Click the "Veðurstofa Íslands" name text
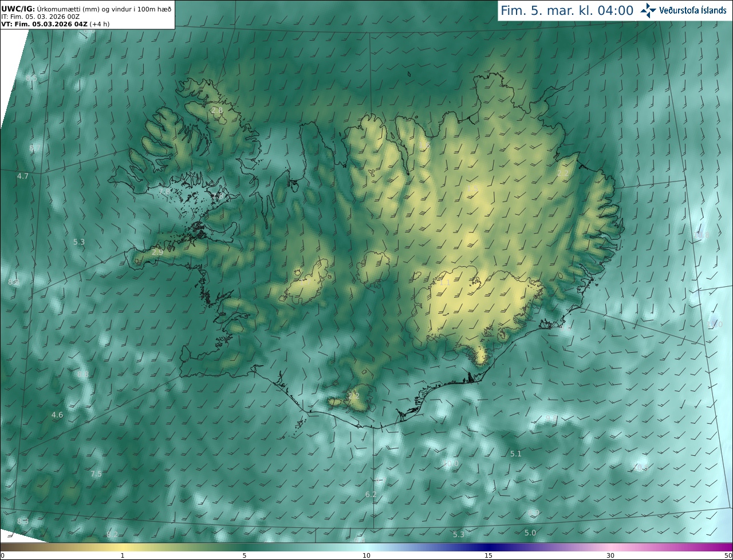 [x=693, y=10]
